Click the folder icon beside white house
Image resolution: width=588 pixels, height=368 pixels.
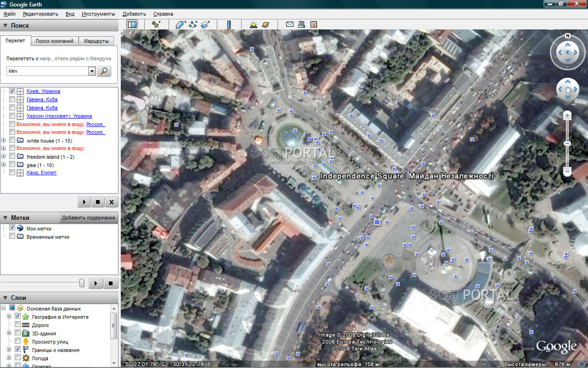point(20,140)
